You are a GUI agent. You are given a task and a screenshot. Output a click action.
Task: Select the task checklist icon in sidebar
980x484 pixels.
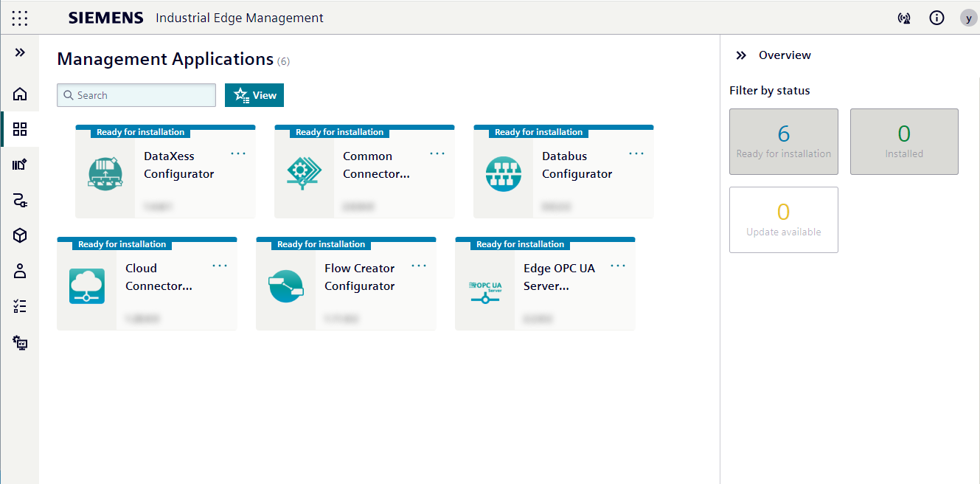pos(19,306)
